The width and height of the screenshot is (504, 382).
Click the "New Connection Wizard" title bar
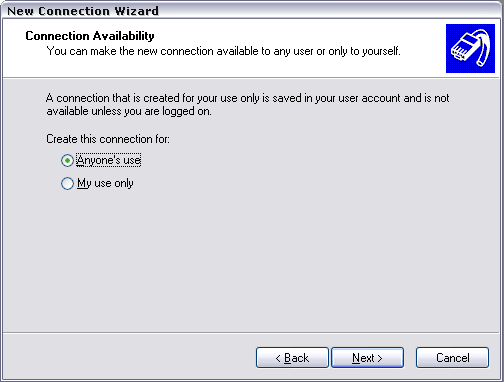(252, 11)
